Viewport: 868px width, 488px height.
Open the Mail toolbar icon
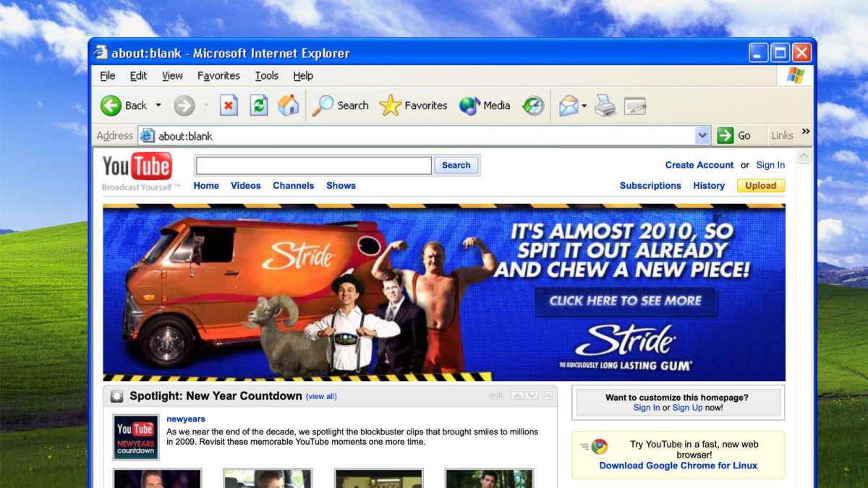tap(569, 106)
